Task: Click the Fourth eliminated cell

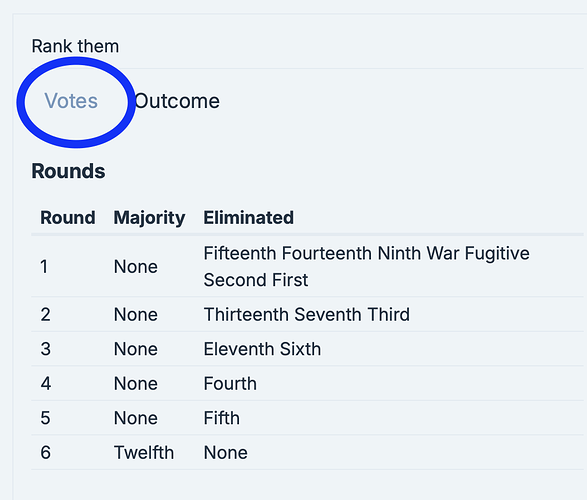Action: click(x=230, y=384)
